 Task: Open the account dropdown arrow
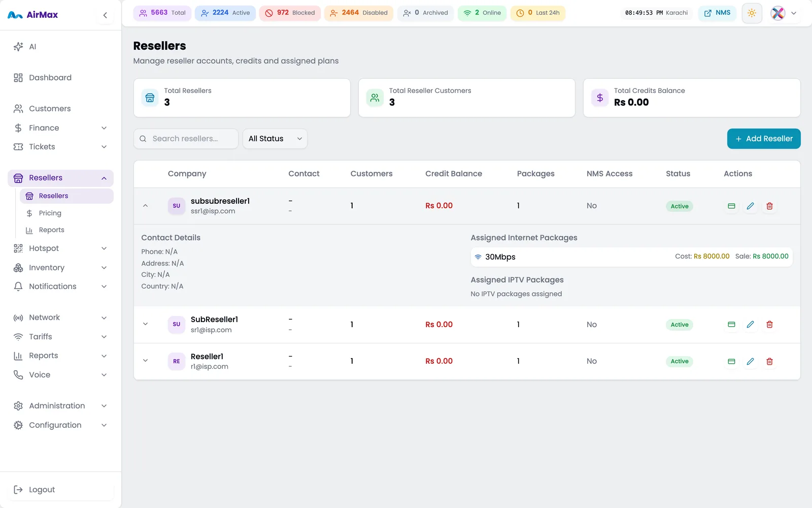(x=794, y=13)
